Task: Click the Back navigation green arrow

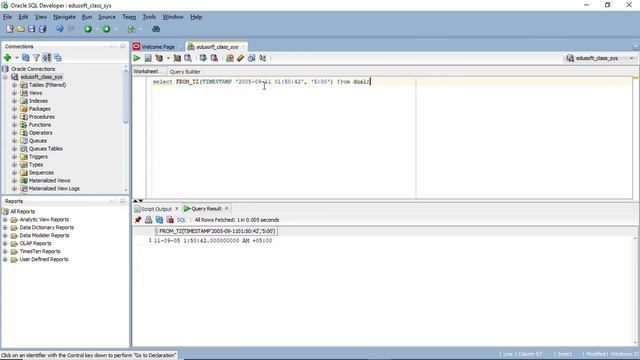Action: point(88,29)
